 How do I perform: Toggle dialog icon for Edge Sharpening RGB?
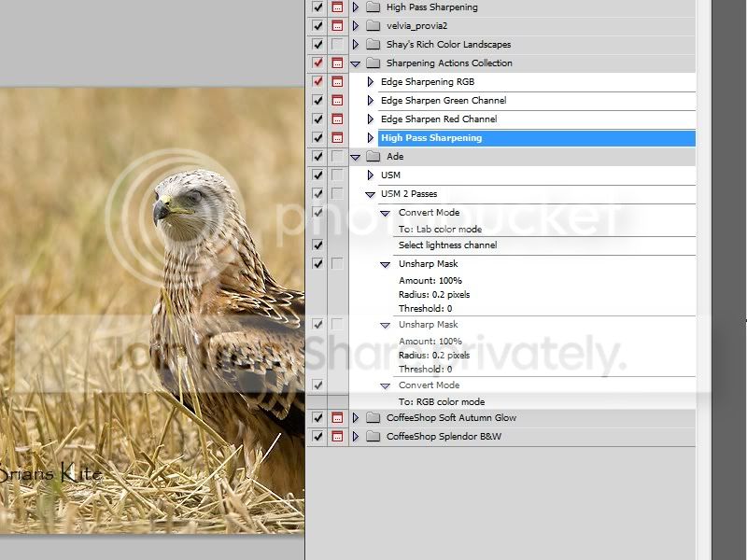tap(337, 82)
